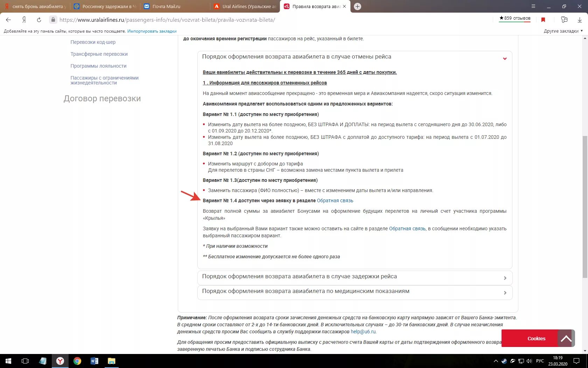The height and width of the screenshot is (368, 588).
Task: Open the Windows notification center
Action: coord(576,361)
